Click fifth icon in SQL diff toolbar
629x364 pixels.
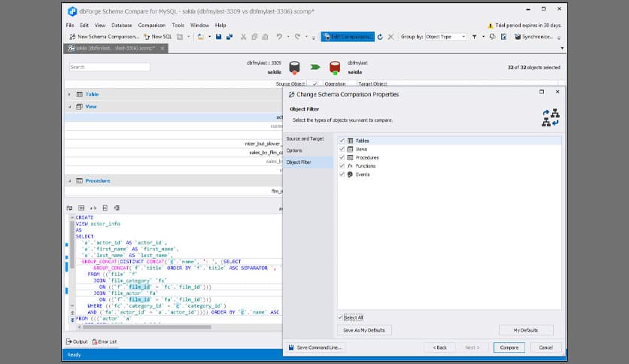tap(117, 208)
